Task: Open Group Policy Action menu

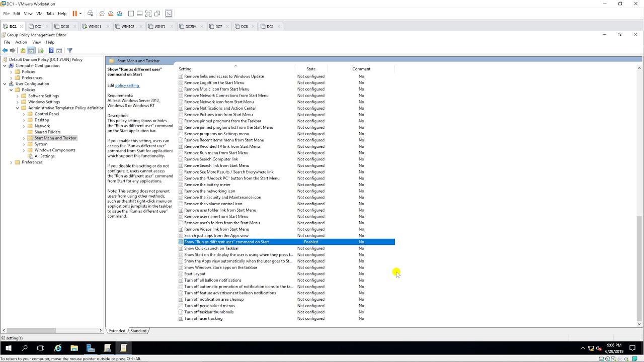Action: 21,42
